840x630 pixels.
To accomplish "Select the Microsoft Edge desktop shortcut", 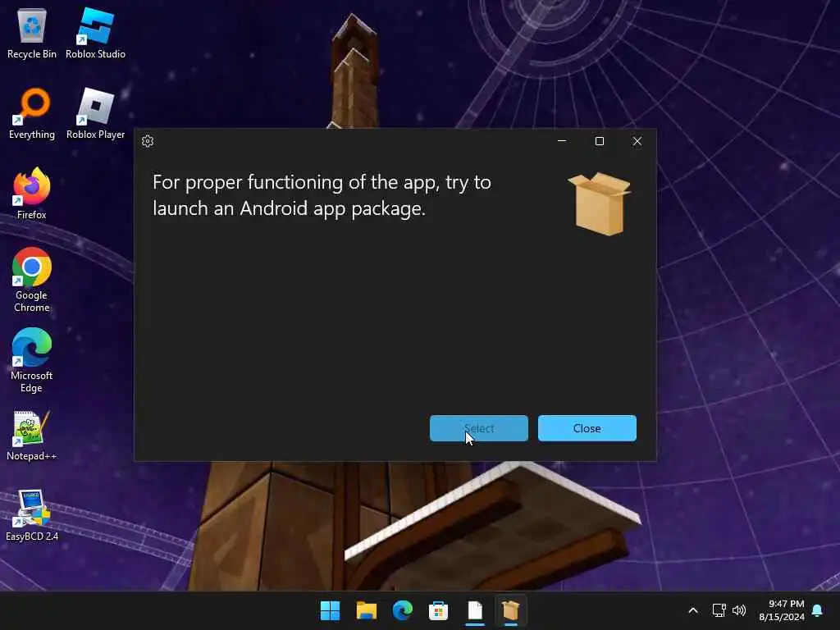I will (x=32, y=361).
